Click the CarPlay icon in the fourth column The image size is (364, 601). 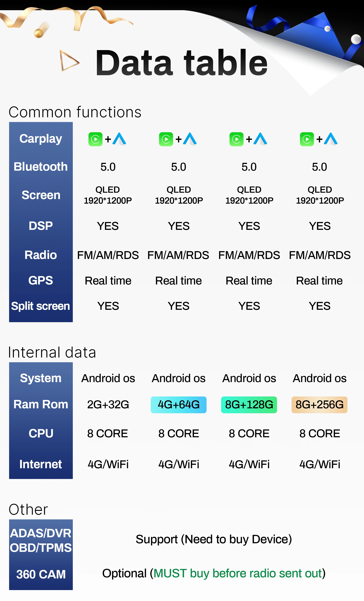(307, 139)
